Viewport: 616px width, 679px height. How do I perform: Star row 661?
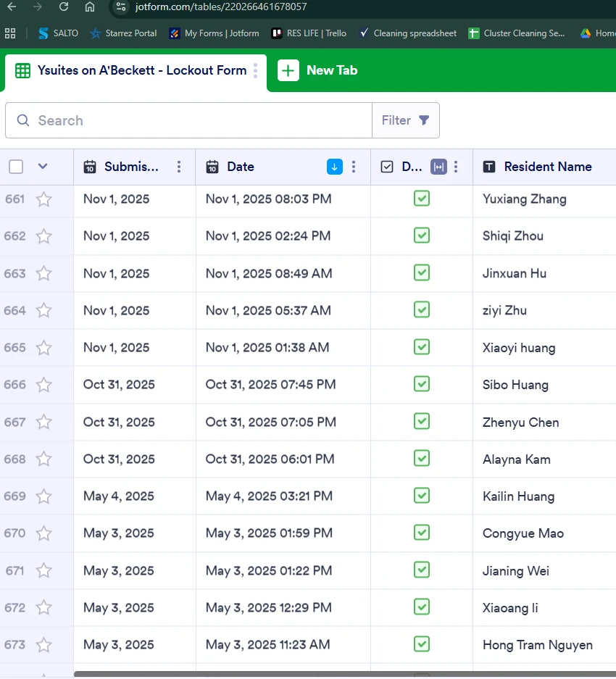(x=43, y=199)
